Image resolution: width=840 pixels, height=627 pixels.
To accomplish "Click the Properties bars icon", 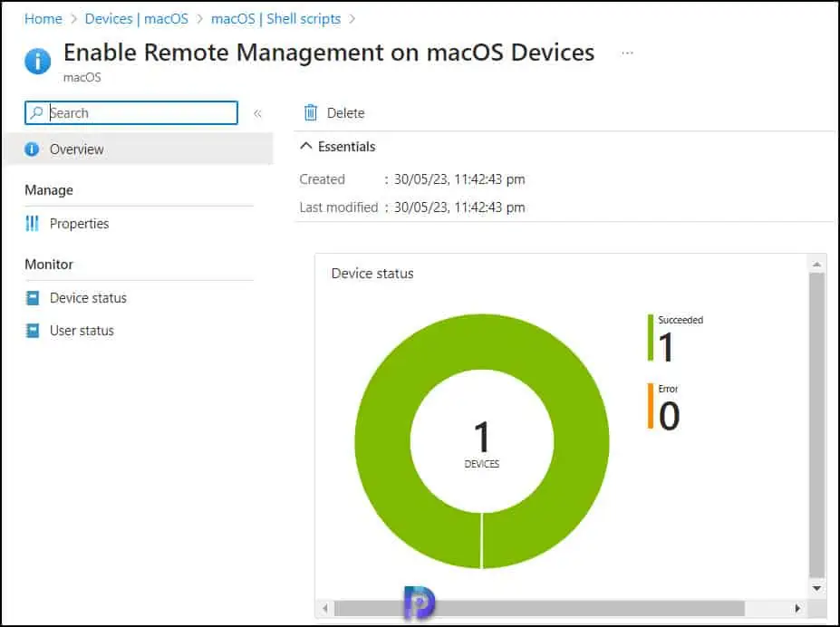I will (x=32, y=223).
